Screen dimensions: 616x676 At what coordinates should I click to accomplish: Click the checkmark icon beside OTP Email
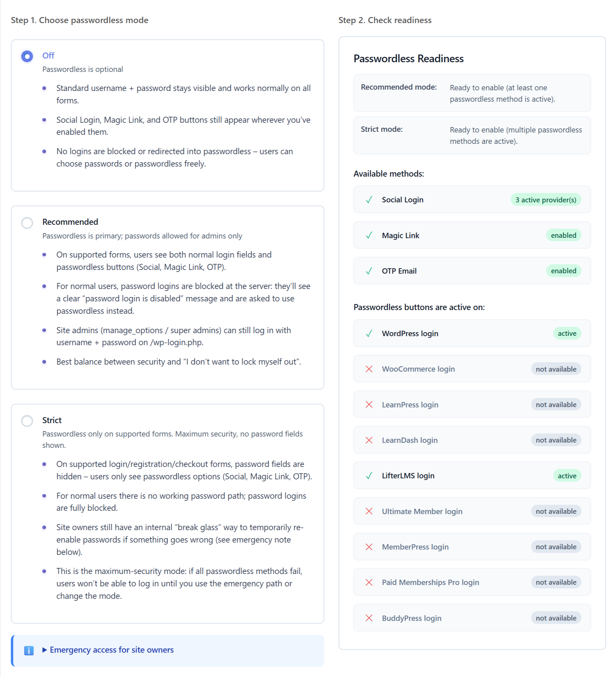coord(369,271)
